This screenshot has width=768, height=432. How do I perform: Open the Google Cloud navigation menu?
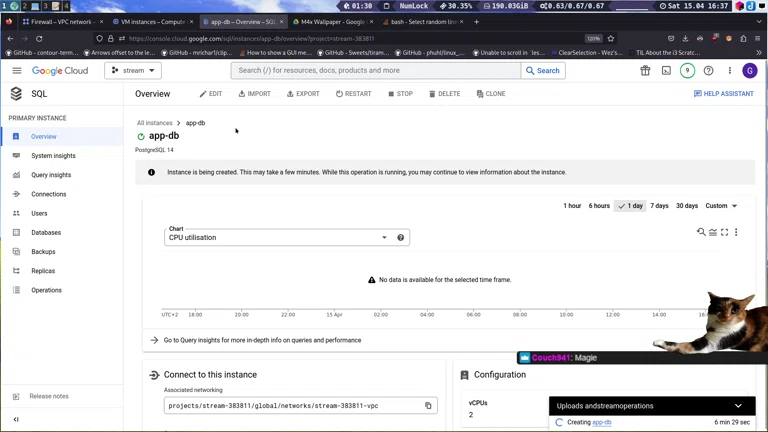[x=17, y=71]
